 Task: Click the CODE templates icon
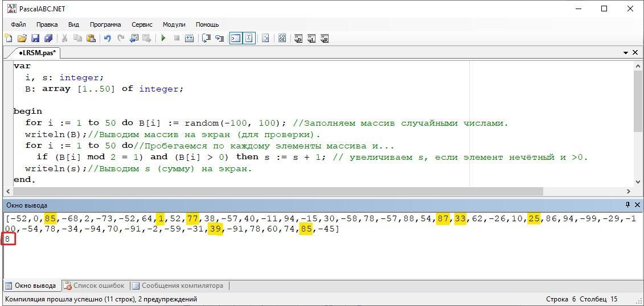coord(282,38)
